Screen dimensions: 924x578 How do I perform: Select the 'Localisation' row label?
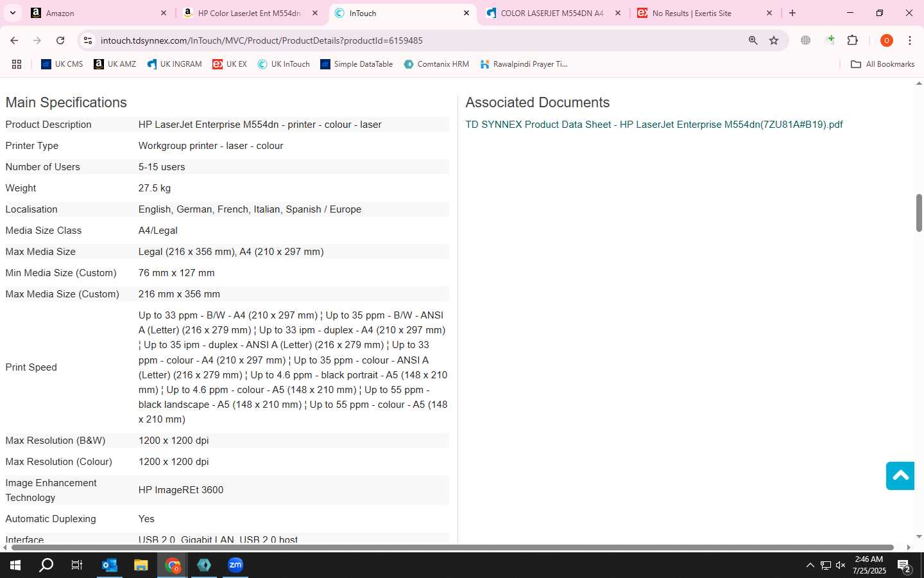coord(31,209)
